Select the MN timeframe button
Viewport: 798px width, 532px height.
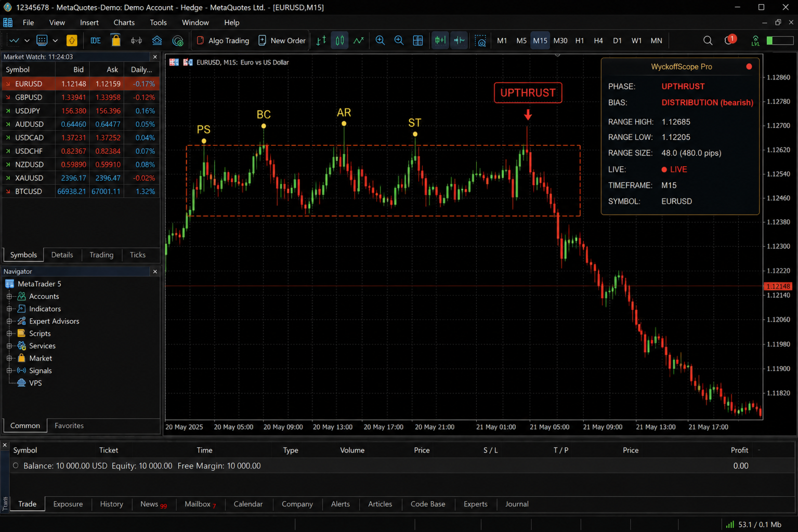point(657,41)
